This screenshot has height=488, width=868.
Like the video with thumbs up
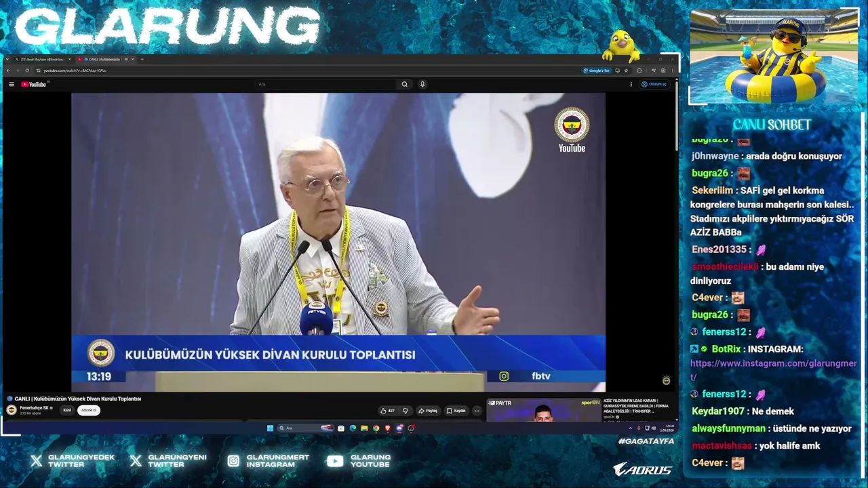tap(387, 411)
